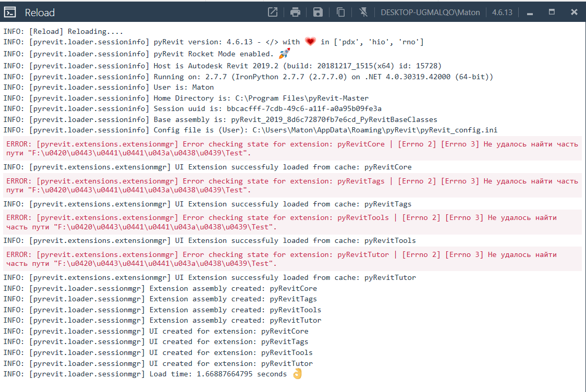Select the DESKTOP-UGMALQO\Maton user label

[x=430, y=12]
